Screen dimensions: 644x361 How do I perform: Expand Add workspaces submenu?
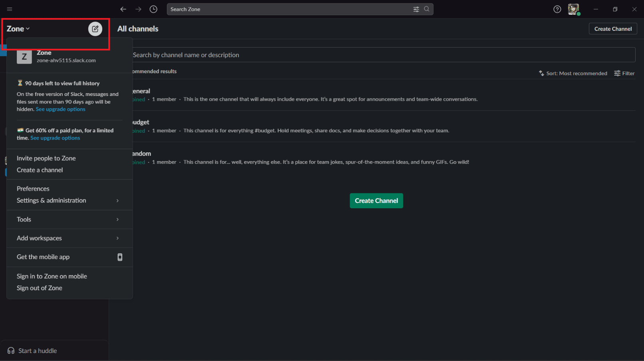click(70, 238)
